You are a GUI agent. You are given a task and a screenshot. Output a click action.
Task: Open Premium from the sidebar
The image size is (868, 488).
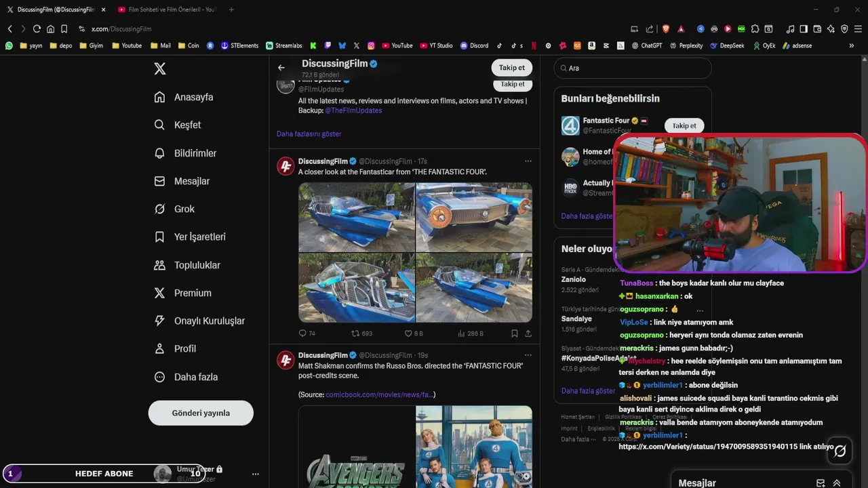point(183,293)
